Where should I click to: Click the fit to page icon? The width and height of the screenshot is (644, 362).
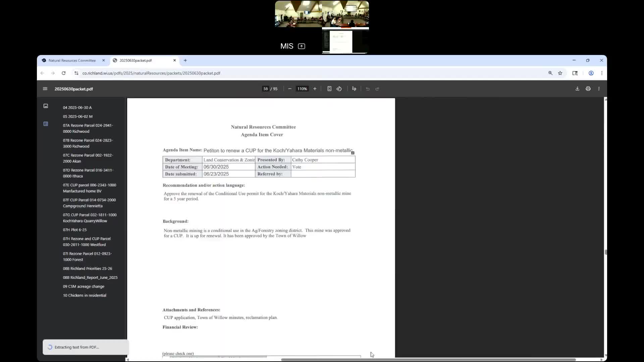point(329,89)
